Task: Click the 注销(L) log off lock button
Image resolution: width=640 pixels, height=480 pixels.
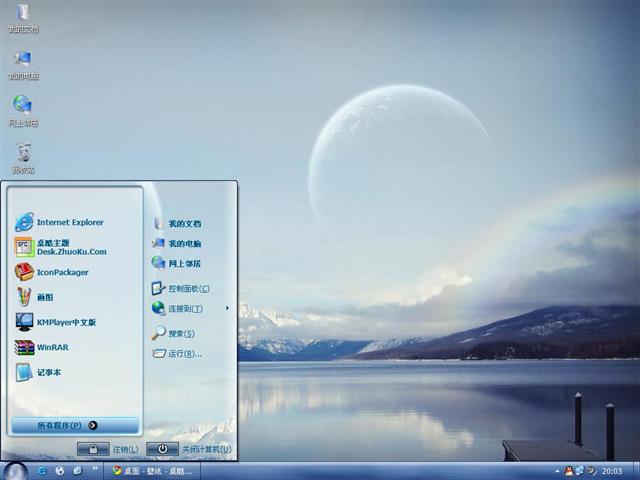Action: [x=93, y=449]
